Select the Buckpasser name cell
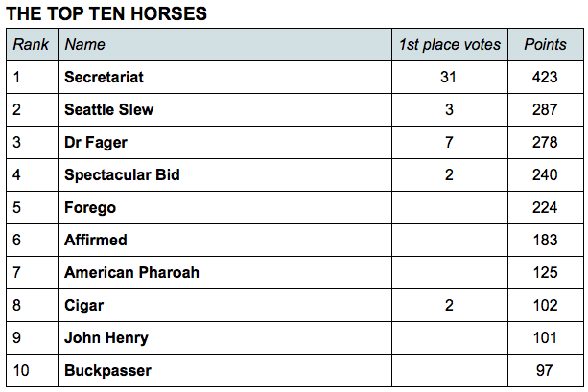The height and width of the screenshot is (392, 588). (225, 371)
